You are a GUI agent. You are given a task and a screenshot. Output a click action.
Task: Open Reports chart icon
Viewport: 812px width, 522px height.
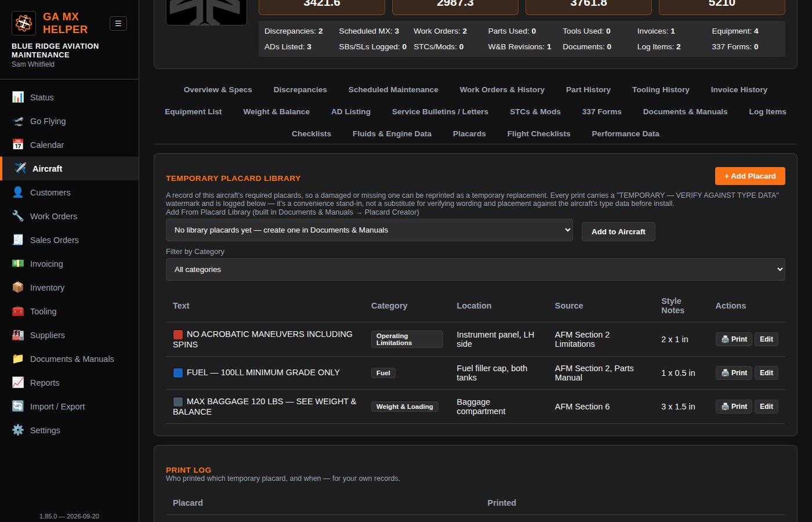coord(18,382)
